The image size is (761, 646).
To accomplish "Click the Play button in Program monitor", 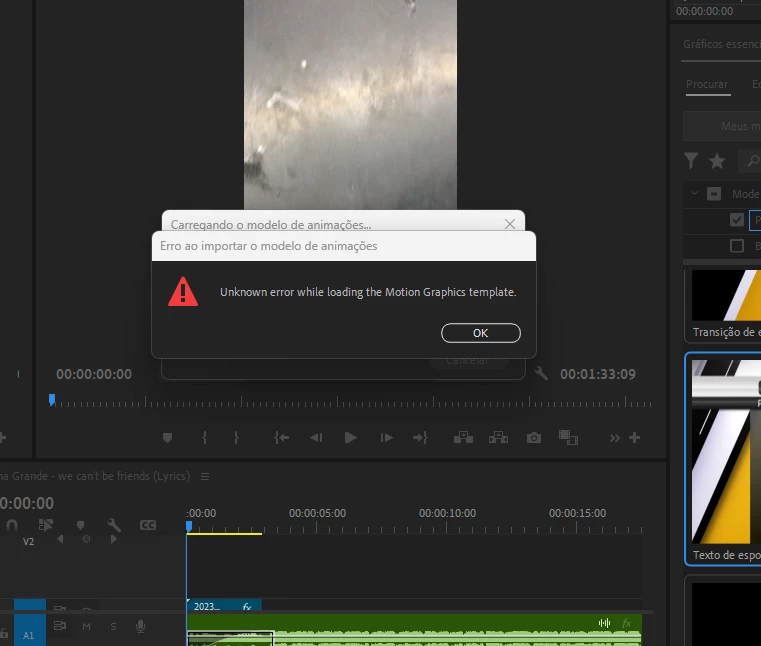I will click(x=350, y=438).
